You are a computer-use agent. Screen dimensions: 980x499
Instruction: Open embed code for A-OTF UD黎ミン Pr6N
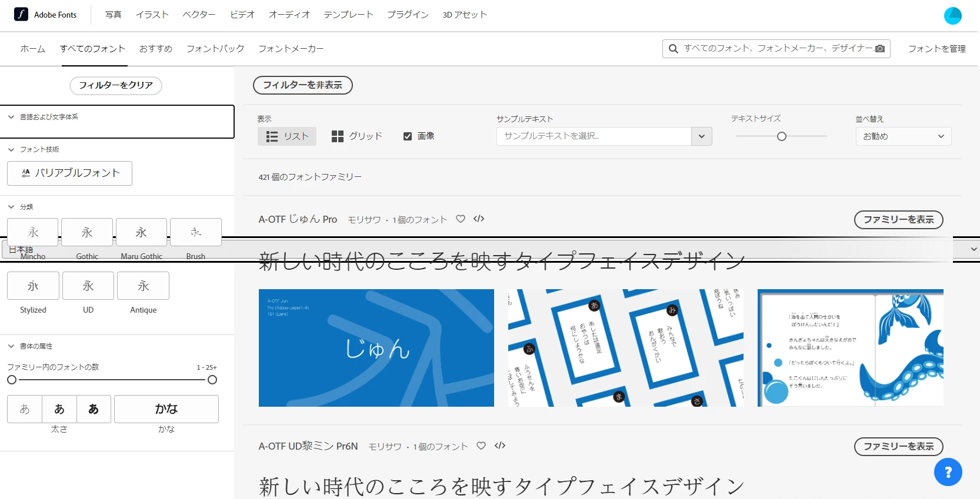(x=500, y=446)
